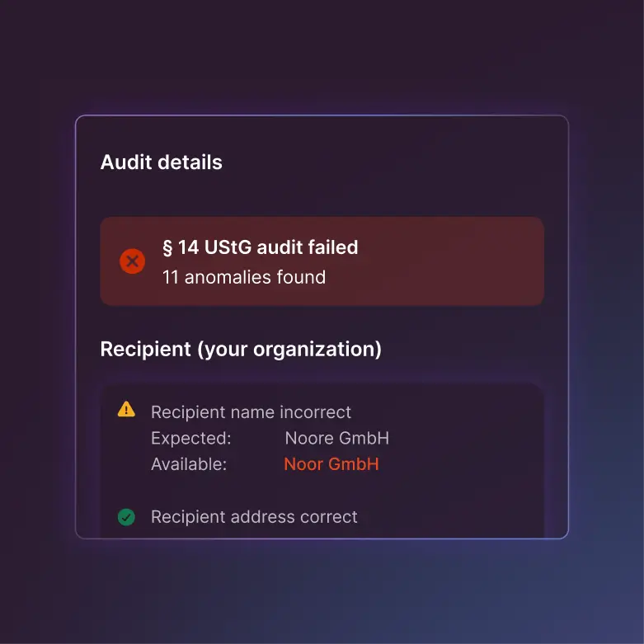The width and height of the screenshot is (644, 644).
Task: Click blank space right of "Audit details"
Action: [396, 162]
